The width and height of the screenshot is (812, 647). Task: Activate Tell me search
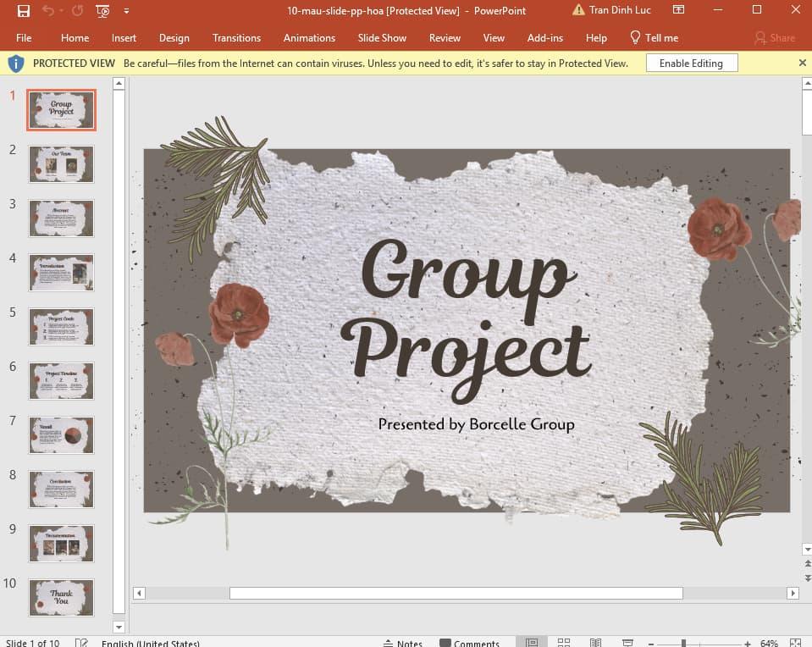coord(655,37)
